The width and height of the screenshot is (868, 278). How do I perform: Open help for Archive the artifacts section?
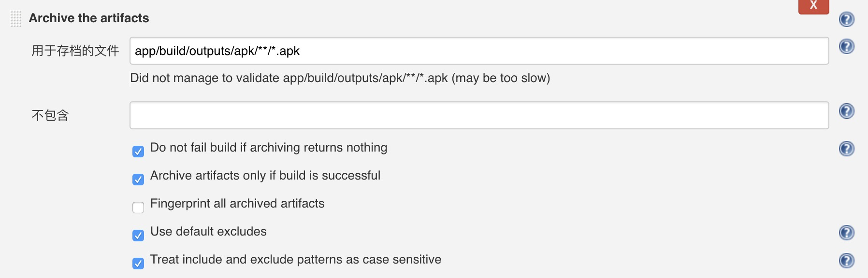846,19
